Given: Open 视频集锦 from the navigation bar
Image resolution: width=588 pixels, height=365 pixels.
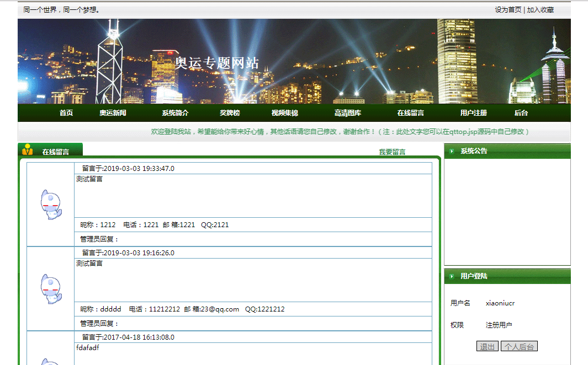Looking at the screenshot, I should click(285, 113).
